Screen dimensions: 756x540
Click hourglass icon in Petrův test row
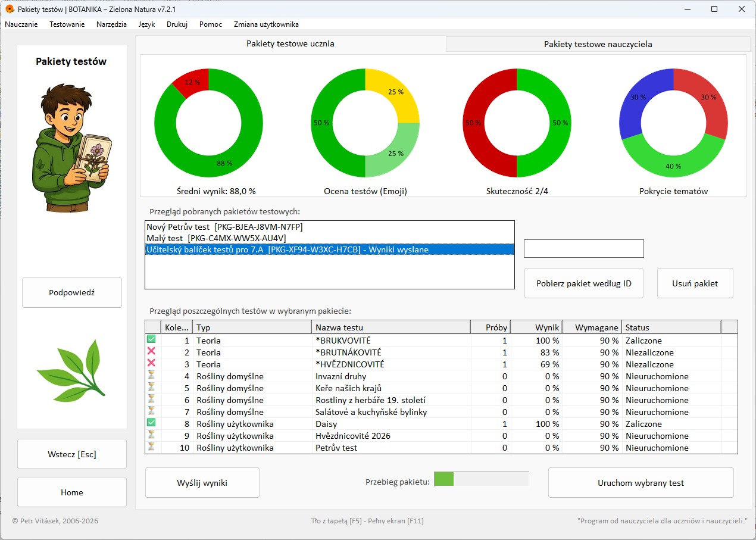(151, 447)
